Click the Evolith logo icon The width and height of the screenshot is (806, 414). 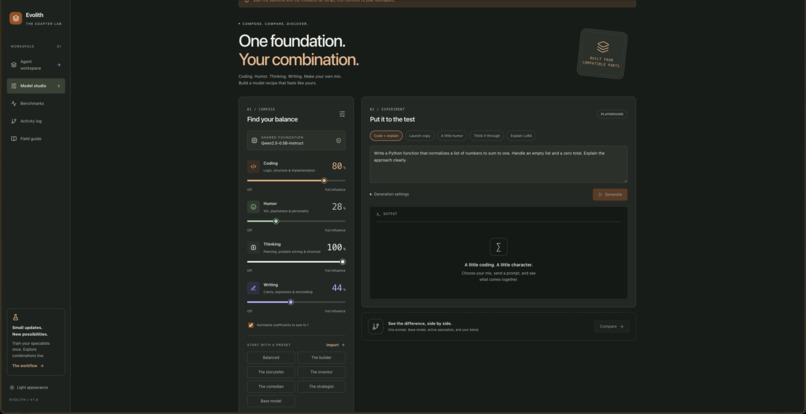(16, 18)
